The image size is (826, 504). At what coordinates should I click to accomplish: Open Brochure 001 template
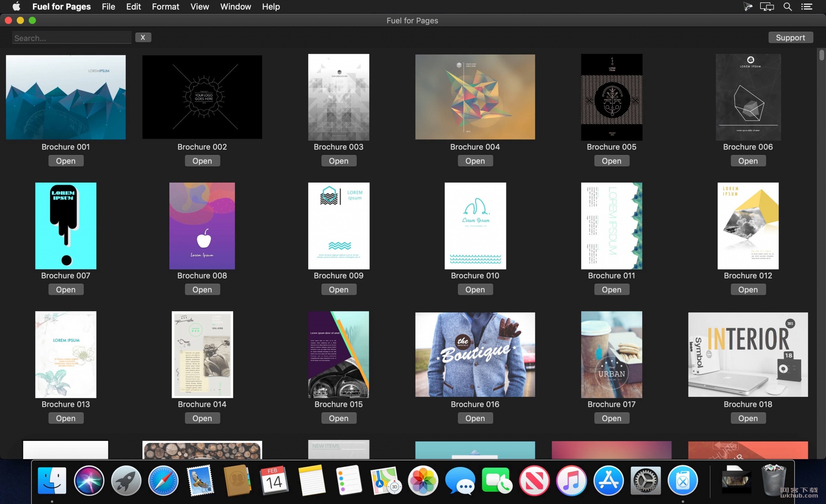click(x=66, y=161)
